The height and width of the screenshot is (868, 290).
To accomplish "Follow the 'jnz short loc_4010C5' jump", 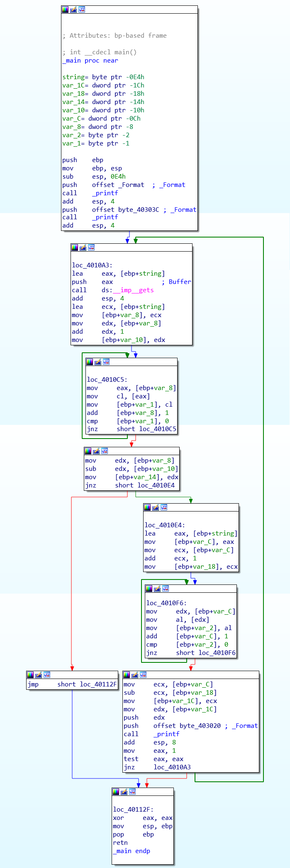I will (x=132, y=429).
